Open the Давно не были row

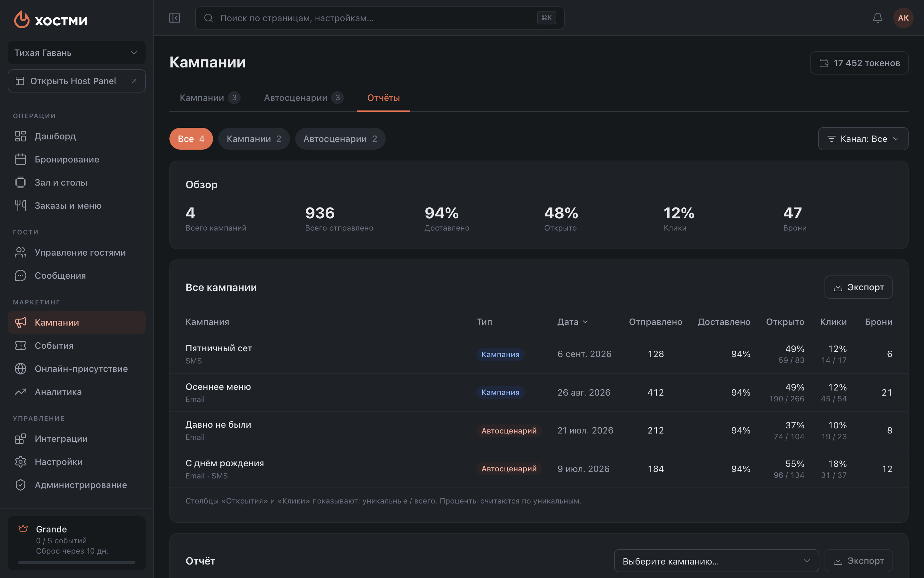(x=539, y=430)
